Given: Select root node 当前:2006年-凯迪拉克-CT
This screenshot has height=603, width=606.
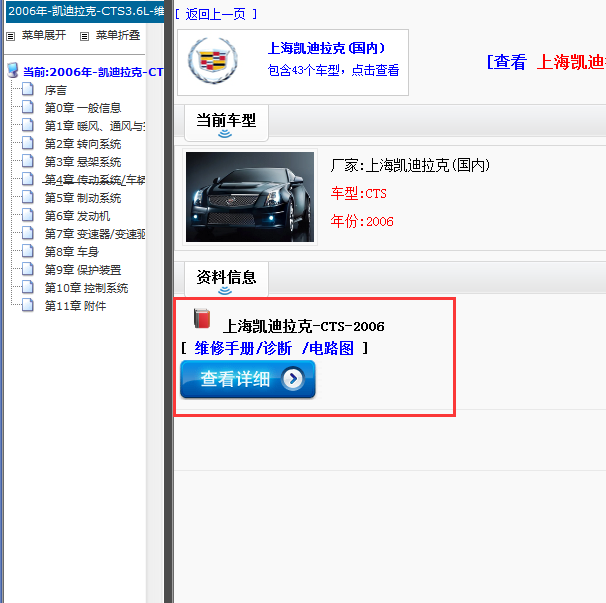Looking at the screenshot, I should coord(93,72).
